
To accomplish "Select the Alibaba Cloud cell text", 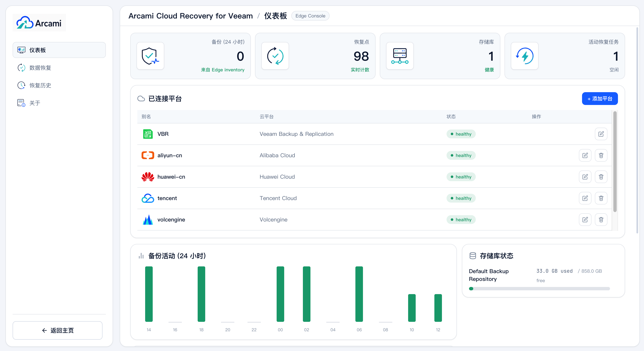I will click(277, 155).
